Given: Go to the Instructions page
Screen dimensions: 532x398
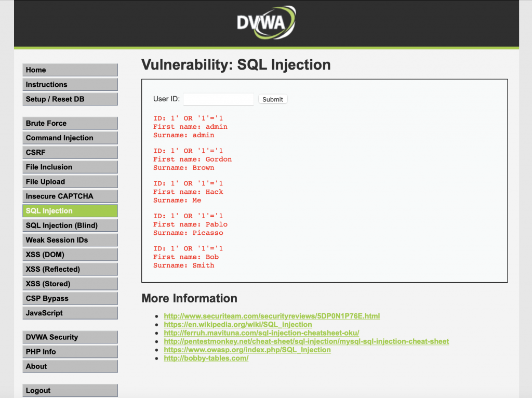Looking at the screenshot, I should [70, 85].
